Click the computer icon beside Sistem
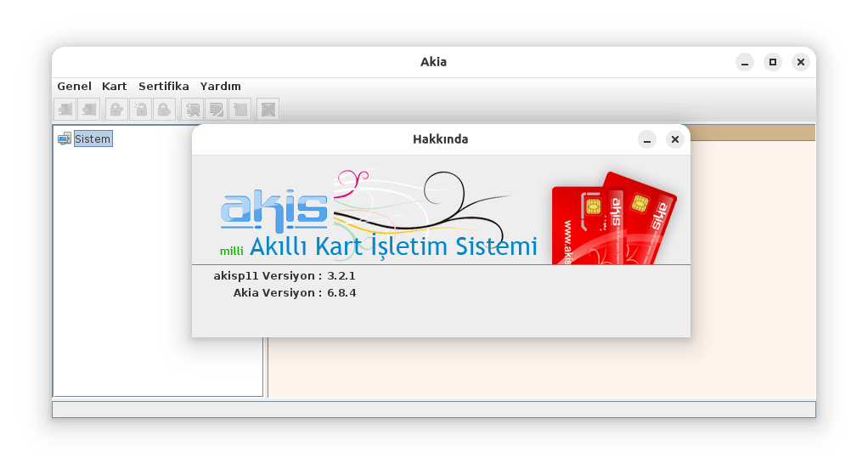This screenshot has width=868, height=475. (x=65, y=139)
